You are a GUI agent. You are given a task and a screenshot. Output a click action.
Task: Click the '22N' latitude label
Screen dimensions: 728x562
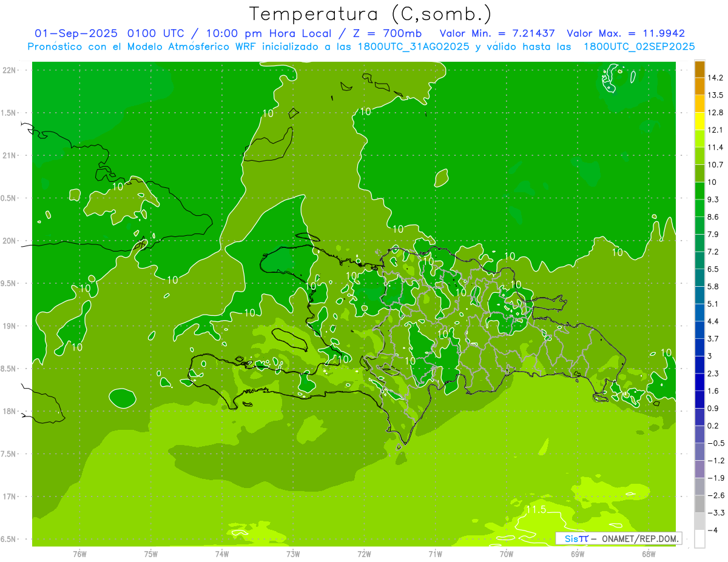pyautogui.click(x=10, y=70)
